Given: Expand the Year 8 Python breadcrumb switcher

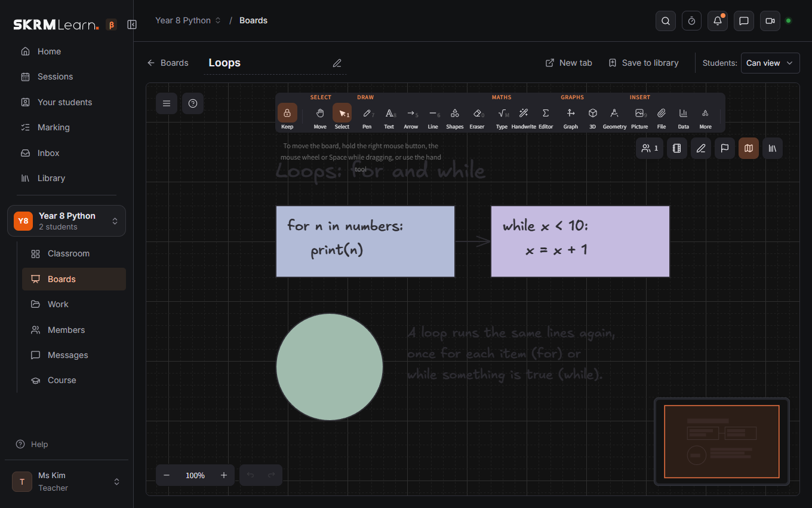Looking at the screenshot, I should pos(188,20).
